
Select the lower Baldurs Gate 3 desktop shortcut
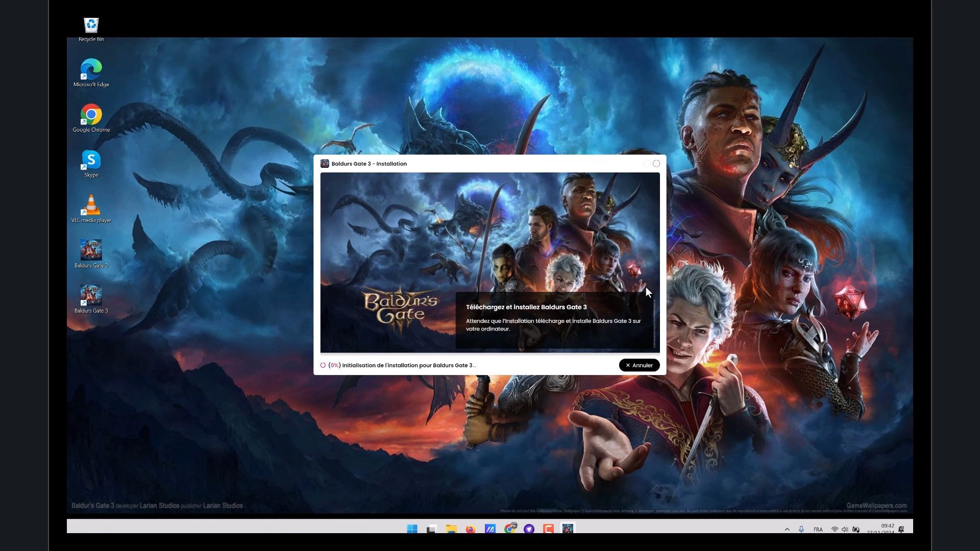[x=91, y=299]
